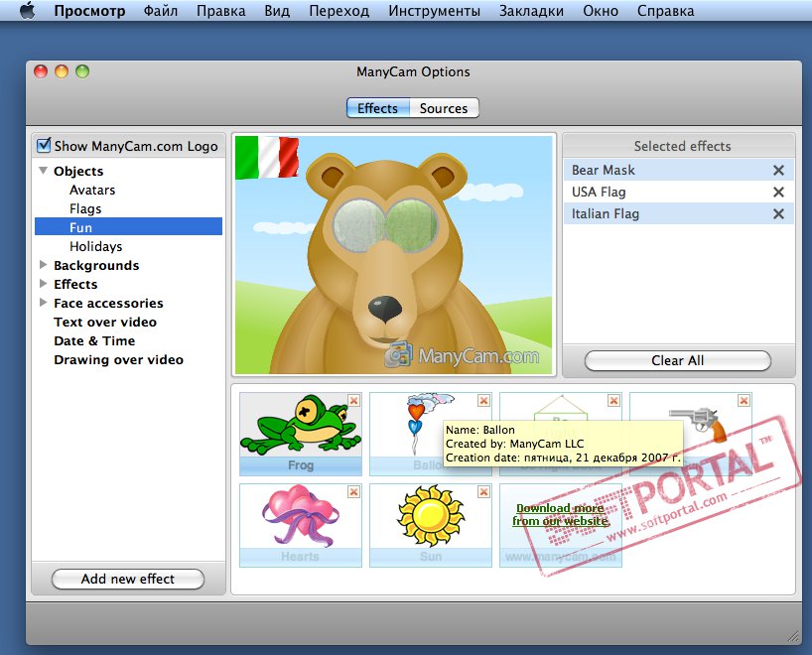Collapse the Objects category
This screenshot has height=655, width=812.
44,171
